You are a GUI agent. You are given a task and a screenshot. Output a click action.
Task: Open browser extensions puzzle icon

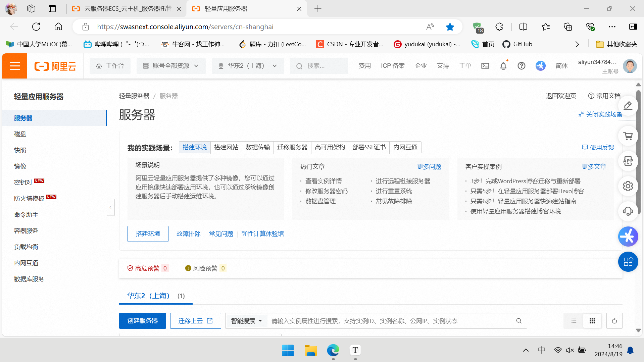click(x=499, y=27)
